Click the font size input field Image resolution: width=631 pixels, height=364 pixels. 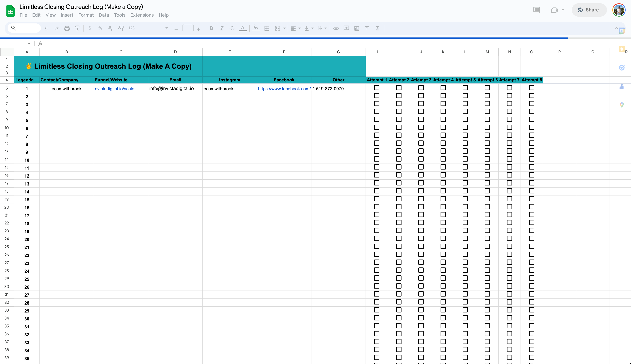click(x=188, y=28)
